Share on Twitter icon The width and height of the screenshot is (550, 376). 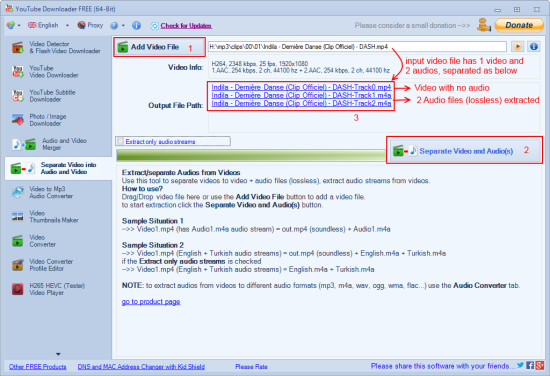tap(521, 365)
